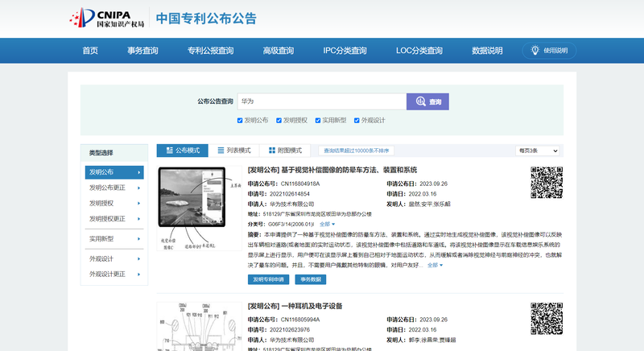Image resolution: width=644 pixels, height=351 pixels.
Task: Click the 事务数据 button
Action: (311, 279)
